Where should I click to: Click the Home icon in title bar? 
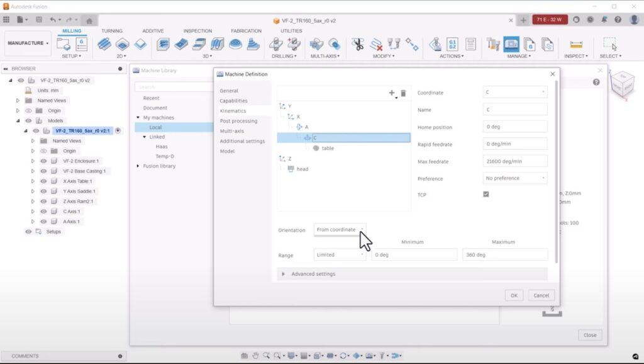(x=89, y=20)
